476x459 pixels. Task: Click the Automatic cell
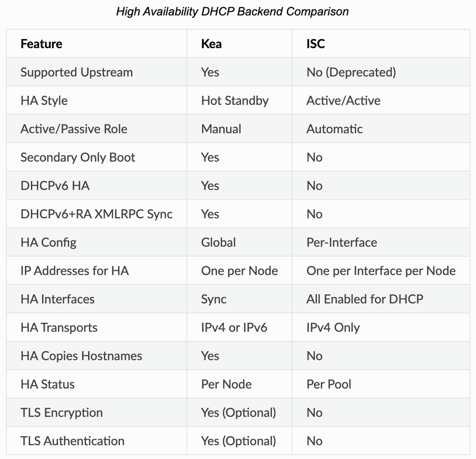point(335,129)
